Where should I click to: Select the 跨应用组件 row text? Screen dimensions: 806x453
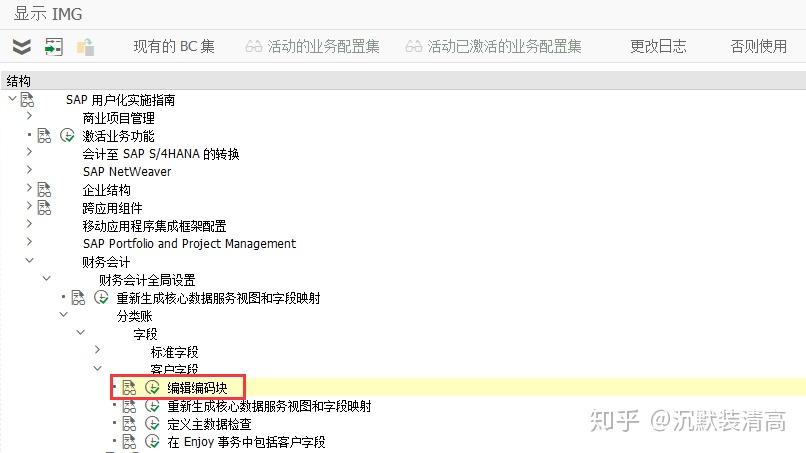[113, 208]
